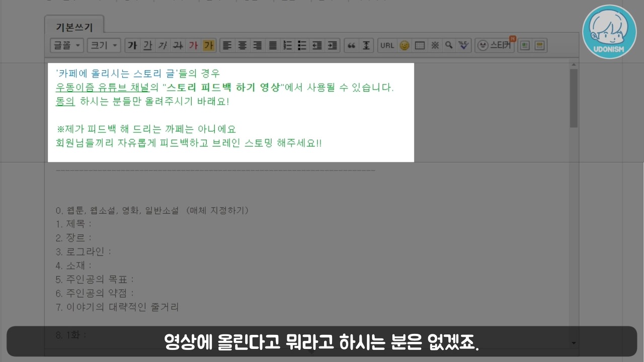The width and height of the screenshot is (644, 362).
Task: Click editor scrollbar up arrow
Action: (x=574, y=64)
